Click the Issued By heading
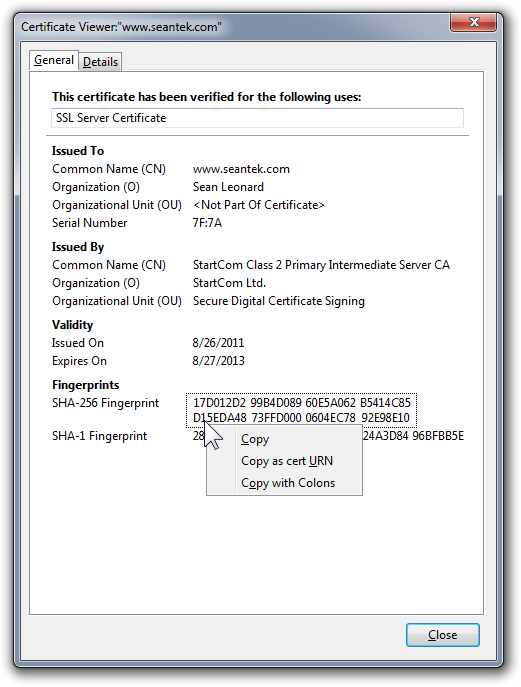The image size is (521, 687). coord(78,247)
